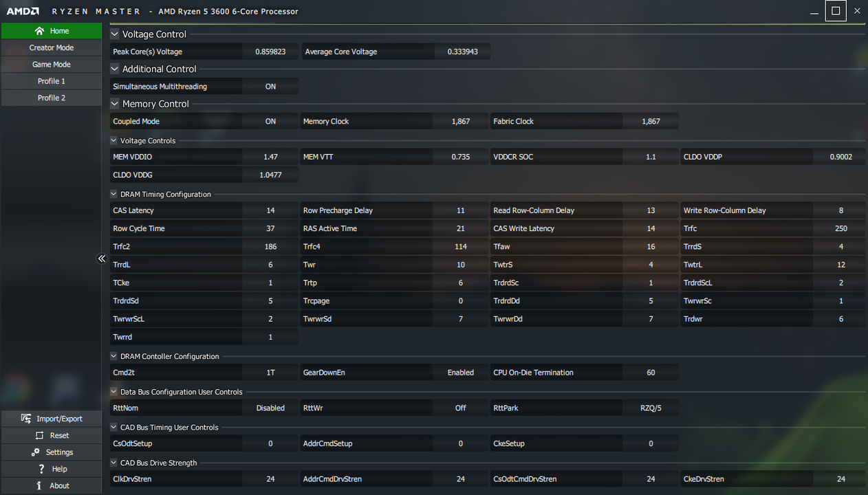Screen dimensions: 868x495
Task: Select the CAS Latency value field
Action: [270, 210]
